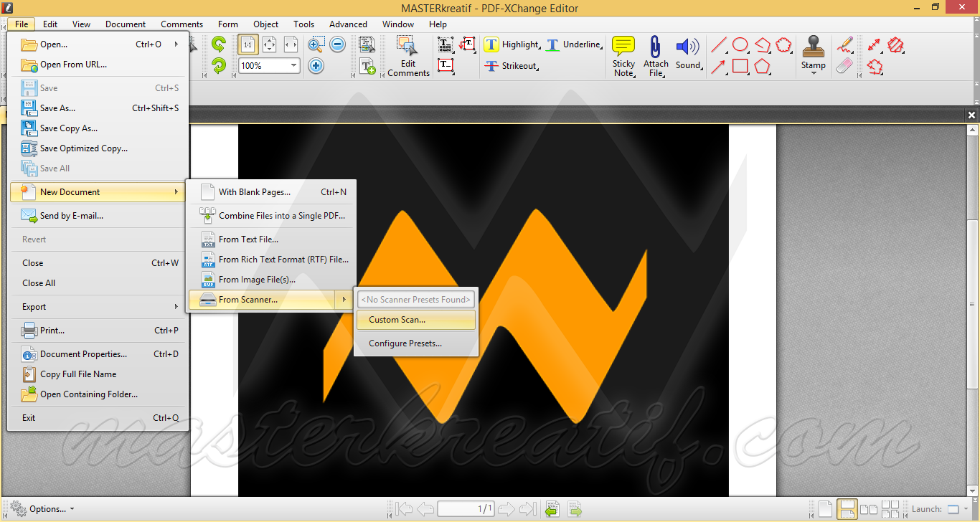Click the Fit Page zoom icon

click(x=270, y=44)
